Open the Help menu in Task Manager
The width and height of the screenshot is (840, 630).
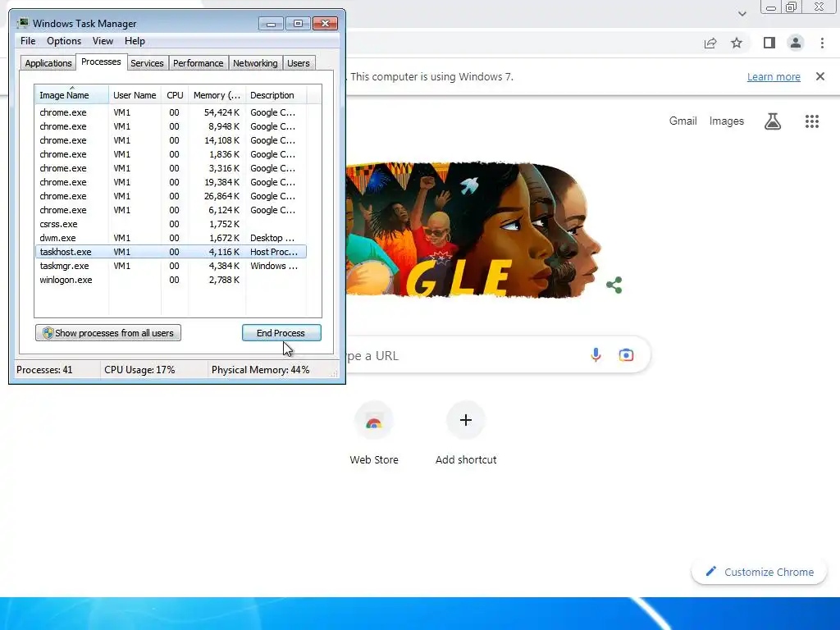135,41
